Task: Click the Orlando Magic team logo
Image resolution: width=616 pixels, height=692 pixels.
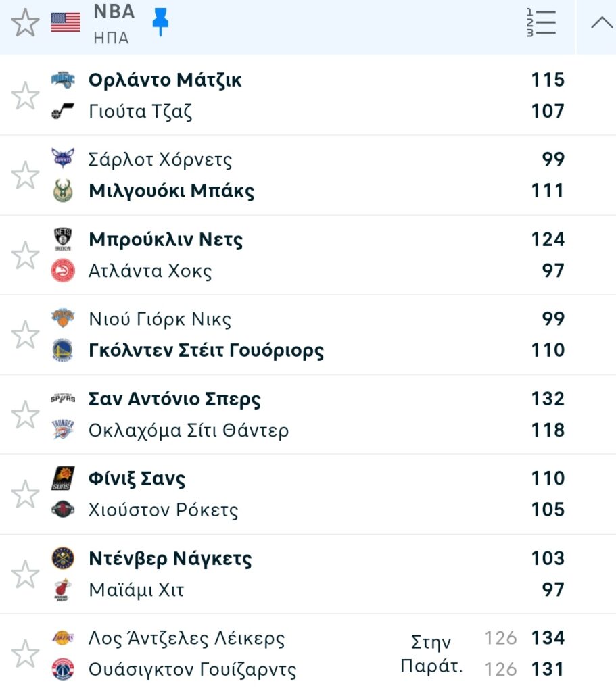Action: pyautogui.click(x=63, y=80)
